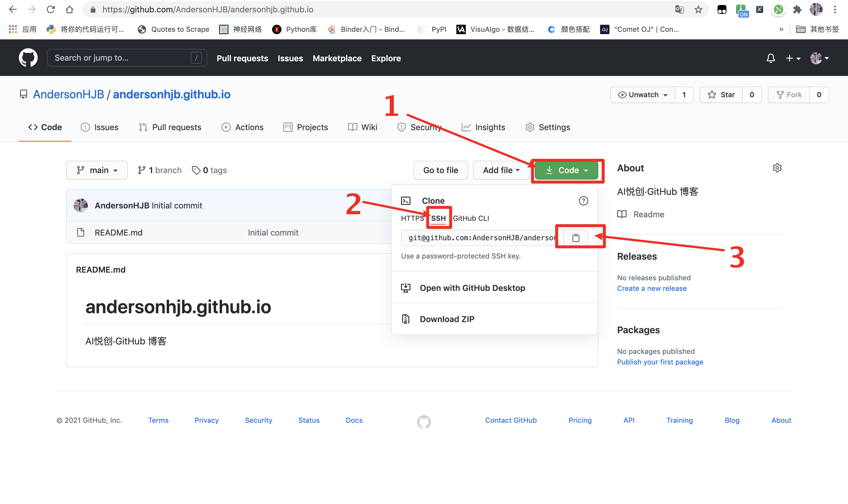Click the GitHub Octocat logo in header
The height and width of the screenshot is (504, 848).
tap(28, 58)
